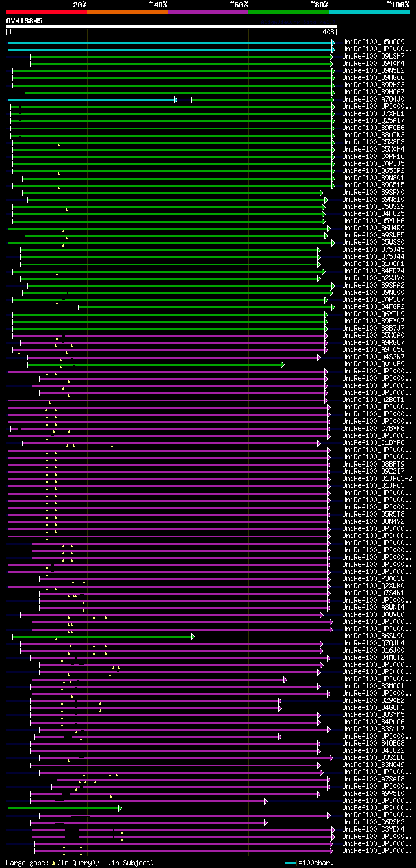Click the UniRef100_A2XJY0 label
Viewport: 416px width, 868px height.
[x=373, y=278]
